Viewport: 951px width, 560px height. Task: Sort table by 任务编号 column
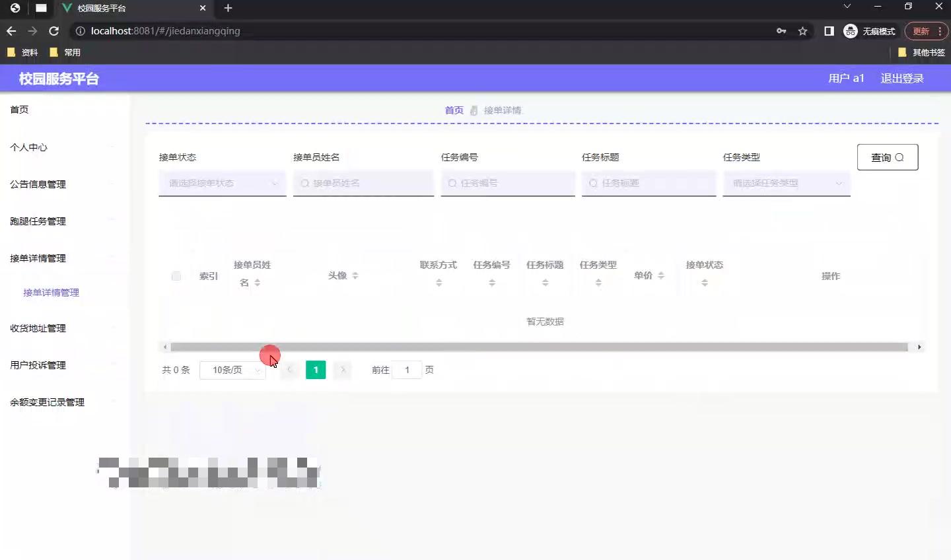(x=492, y=283)
